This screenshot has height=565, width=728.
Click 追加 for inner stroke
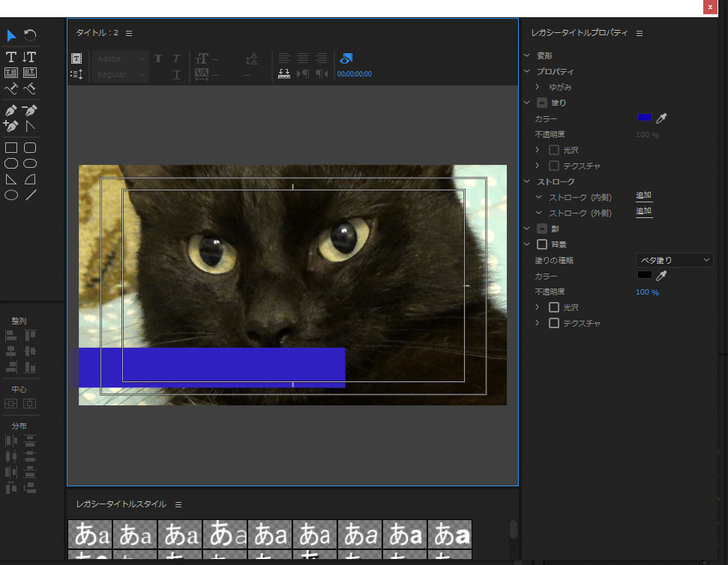click(x=644, y=196)
